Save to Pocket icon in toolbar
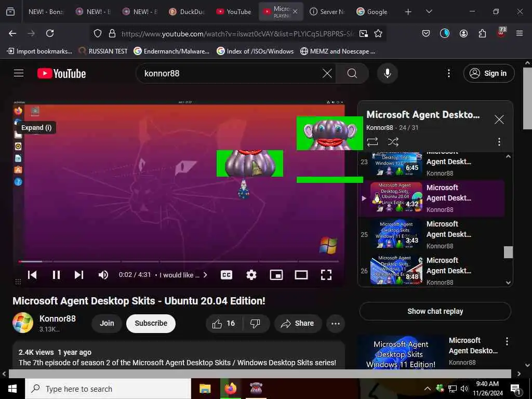The height and width of the screenshot is (399, 532). pyautogui.click(x=426, y=33)
